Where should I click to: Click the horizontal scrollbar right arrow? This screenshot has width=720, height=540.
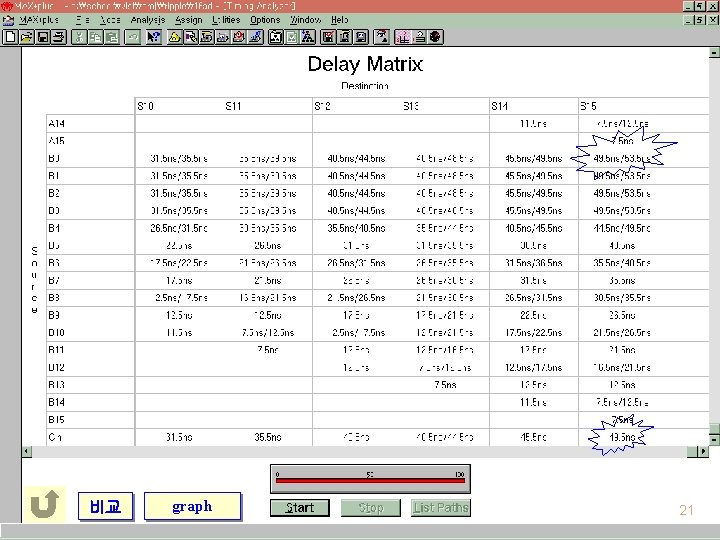tap(703, 451)
